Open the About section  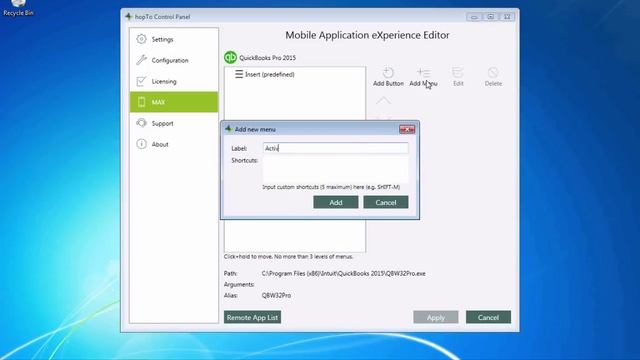click(174, 144)
